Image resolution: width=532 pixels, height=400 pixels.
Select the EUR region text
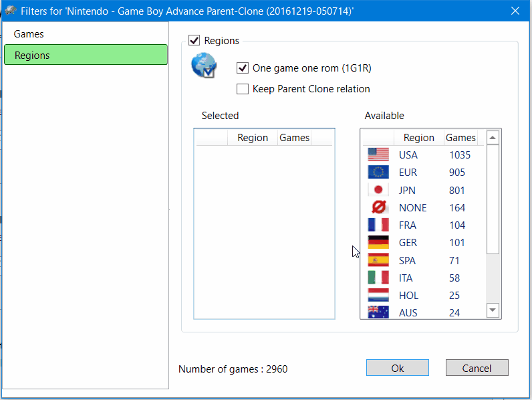408,173
